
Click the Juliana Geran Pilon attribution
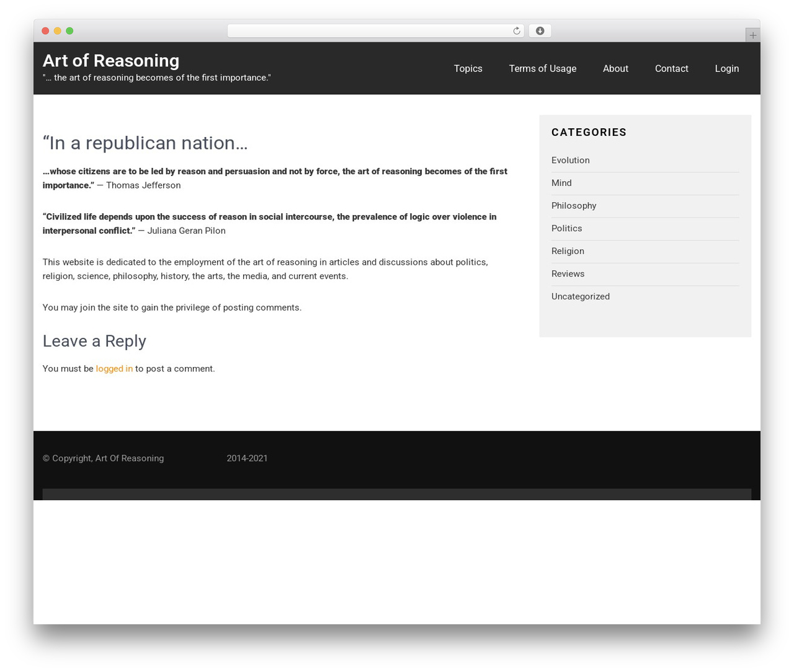coord(186,231)
